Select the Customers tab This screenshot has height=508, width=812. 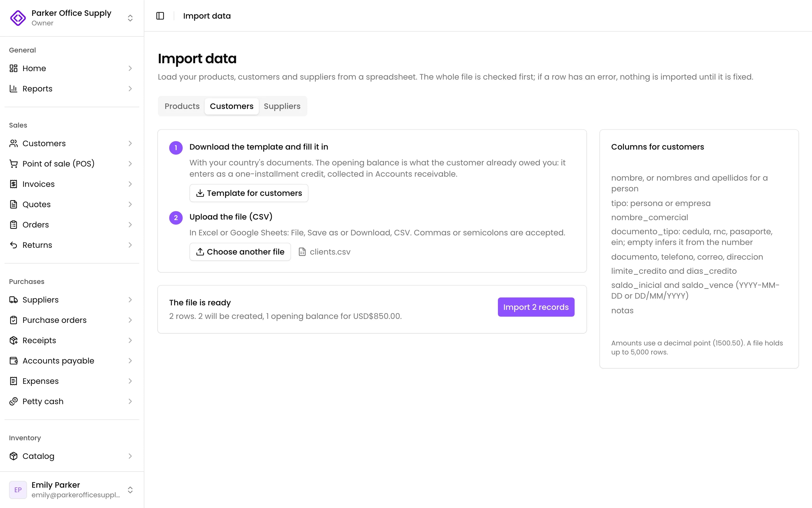[231, 106]
